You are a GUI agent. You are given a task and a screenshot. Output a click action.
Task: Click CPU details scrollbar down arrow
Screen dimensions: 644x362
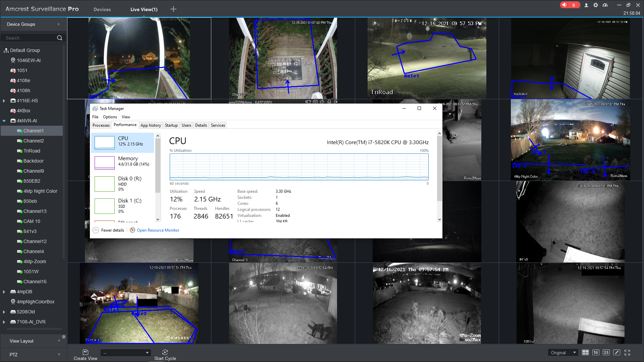click(439, 220)
